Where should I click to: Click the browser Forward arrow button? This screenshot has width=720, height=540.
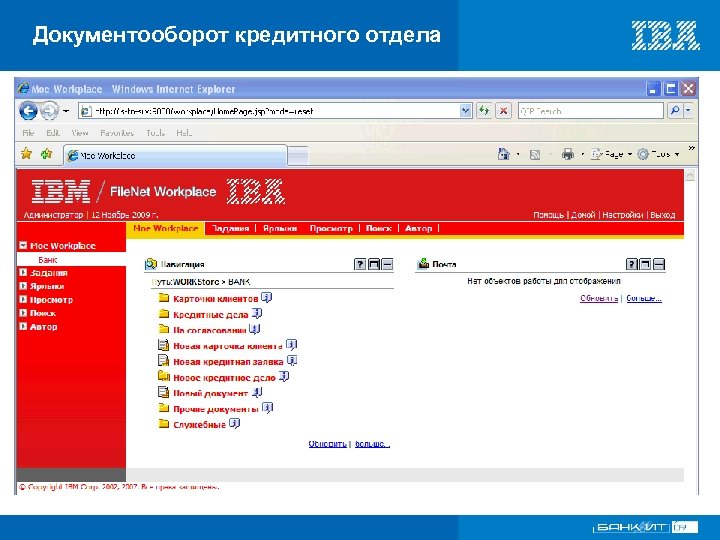tap(50, 111)
